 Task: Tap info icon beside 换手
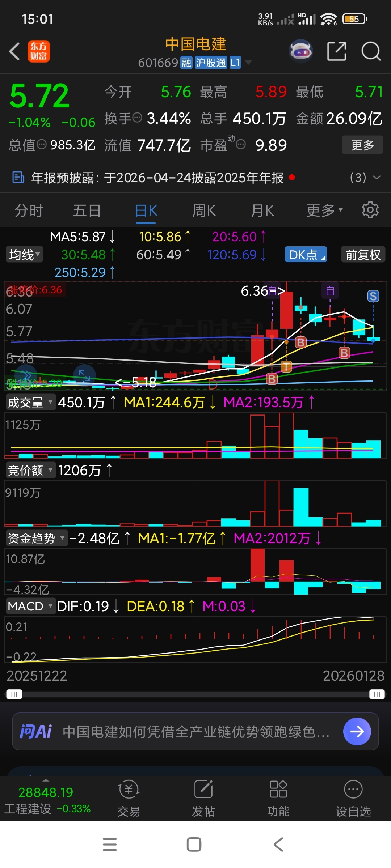click(x=137, y=118)
